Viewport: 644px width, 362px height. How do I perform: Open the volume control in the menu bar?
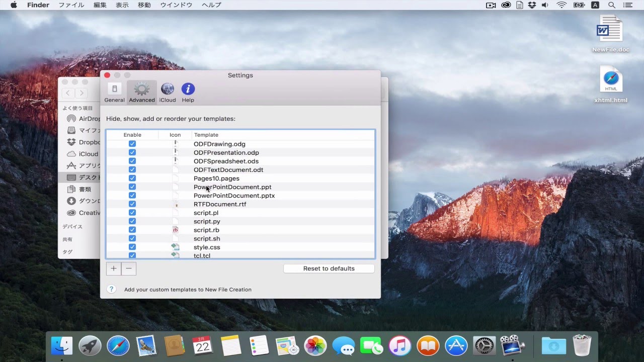(x=545, y=5)
